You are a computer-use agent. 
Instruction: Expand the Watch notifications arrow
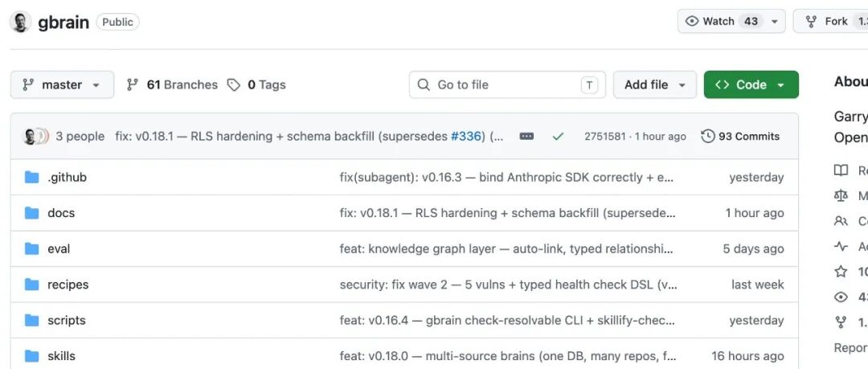(x=775, y=22)
